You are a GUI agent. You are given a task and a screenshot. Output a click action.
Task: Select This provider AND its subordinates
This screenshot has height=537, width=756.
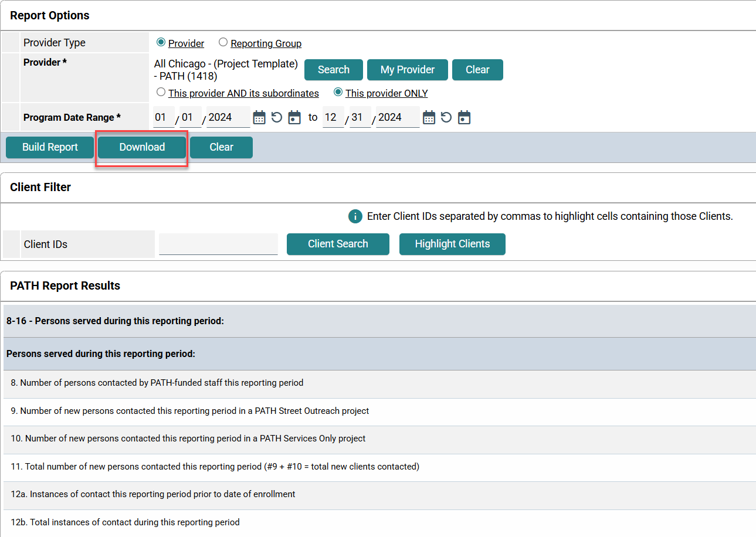click(161, 93)
